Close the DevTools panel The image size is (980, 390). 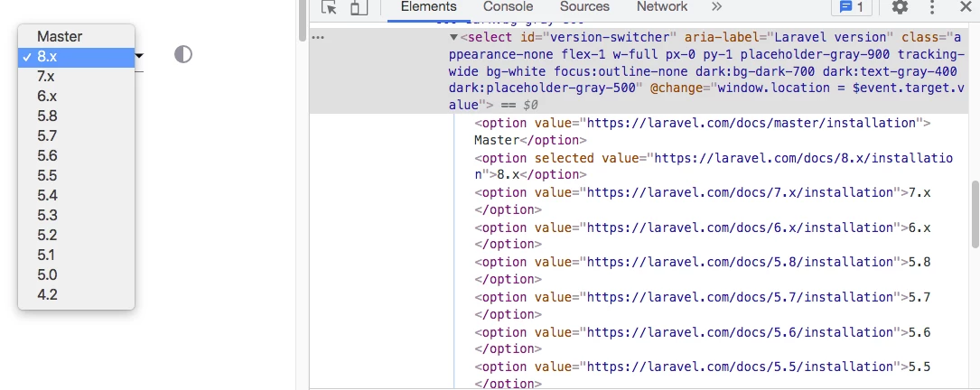965,7
